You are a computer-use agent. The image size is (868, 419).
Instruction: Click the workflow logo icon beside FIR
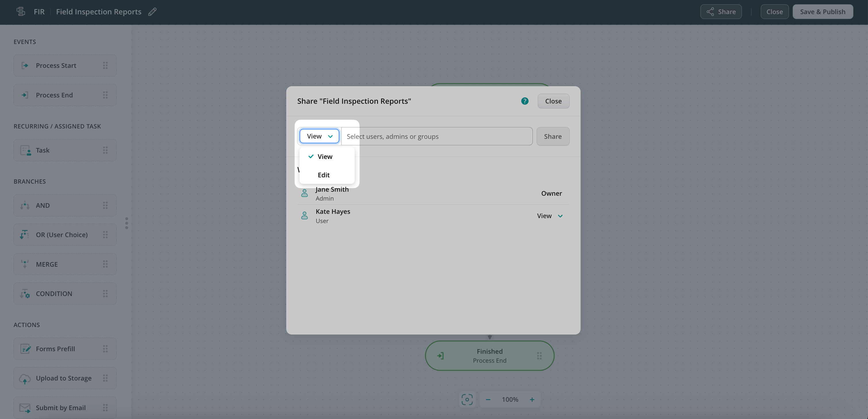coord(21,12)
